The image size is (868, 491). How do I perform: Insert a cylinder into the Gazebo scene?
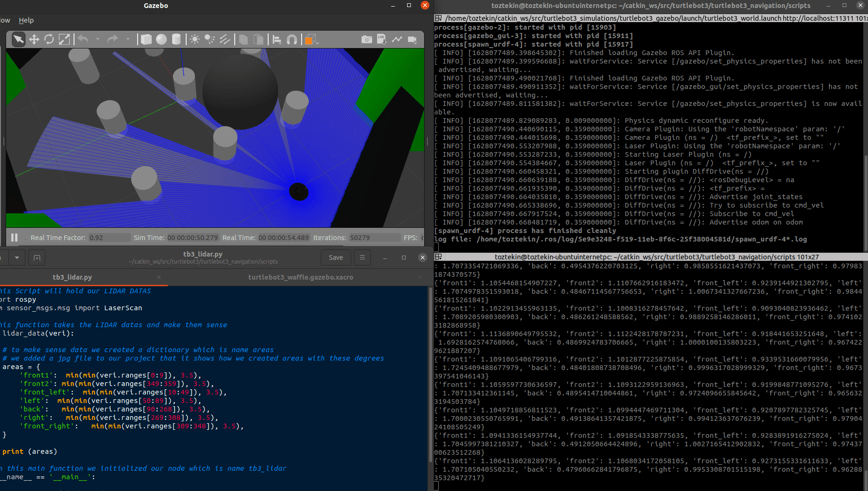pos(176,40)
